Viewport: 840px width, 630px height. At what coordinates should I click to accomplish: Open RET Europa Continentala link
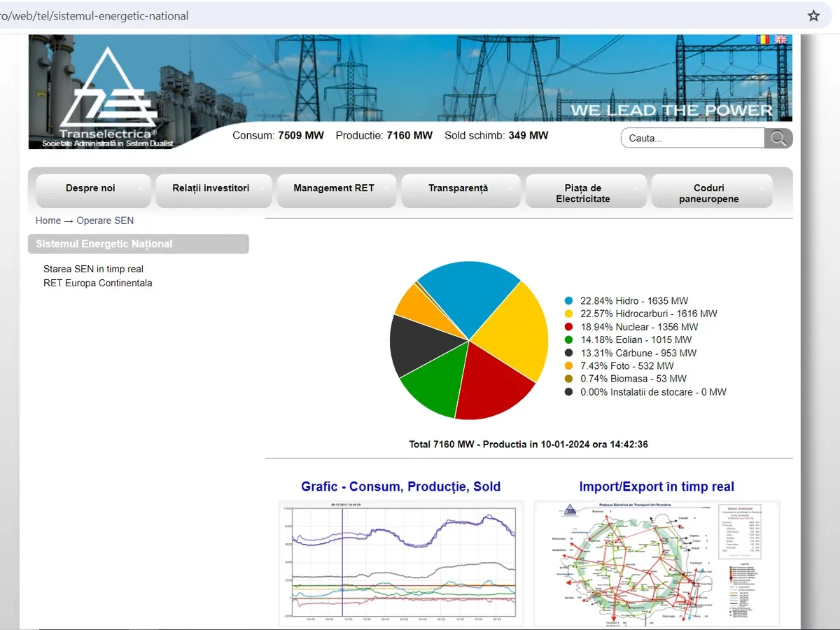click(97, 283)
